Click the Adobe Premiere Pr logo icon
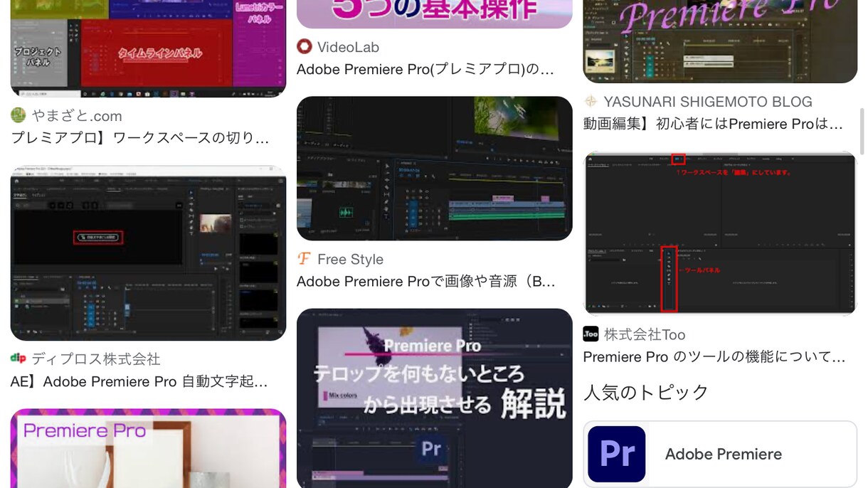Screen dimensions: 868x488 click(x=617, y=454)
